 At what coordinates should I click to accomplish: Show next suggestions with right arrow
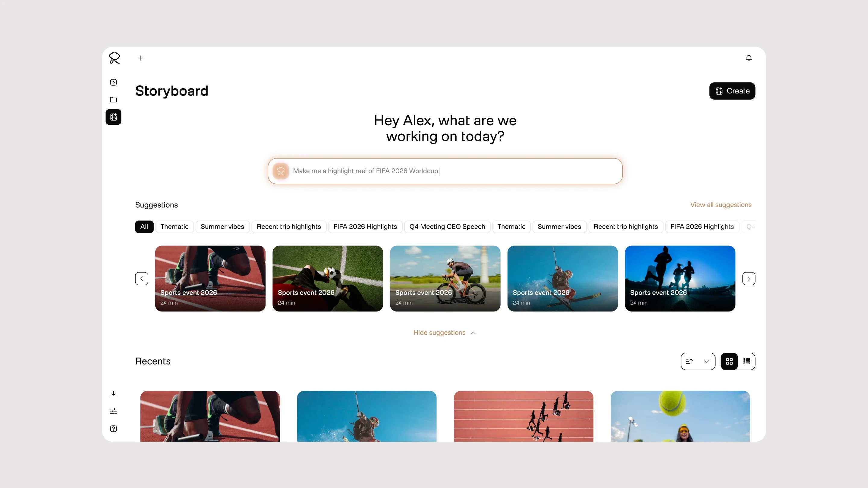coord(749,279)
